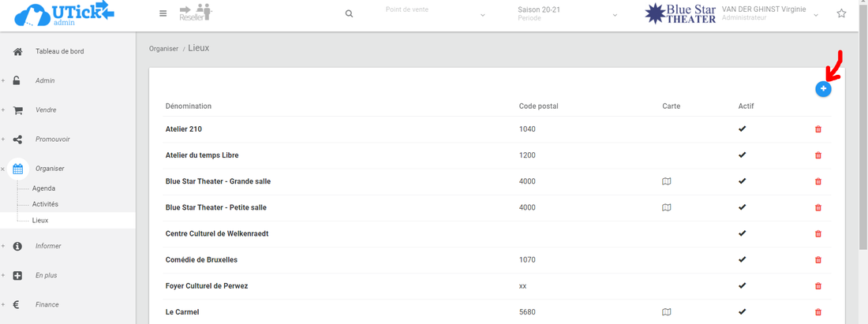Open map icon for Le Carmel
Screen dimensions: 868x324
click(666, 312)
